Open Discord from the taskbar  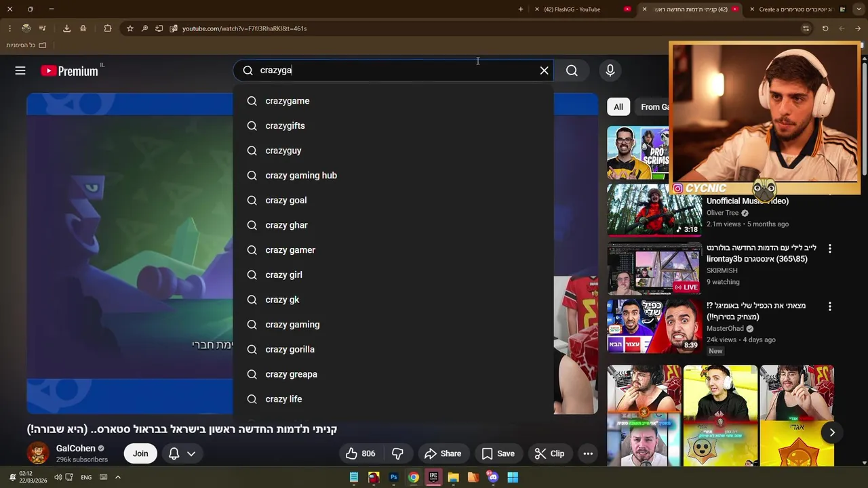pyautogui.click(x=493, y=477)
